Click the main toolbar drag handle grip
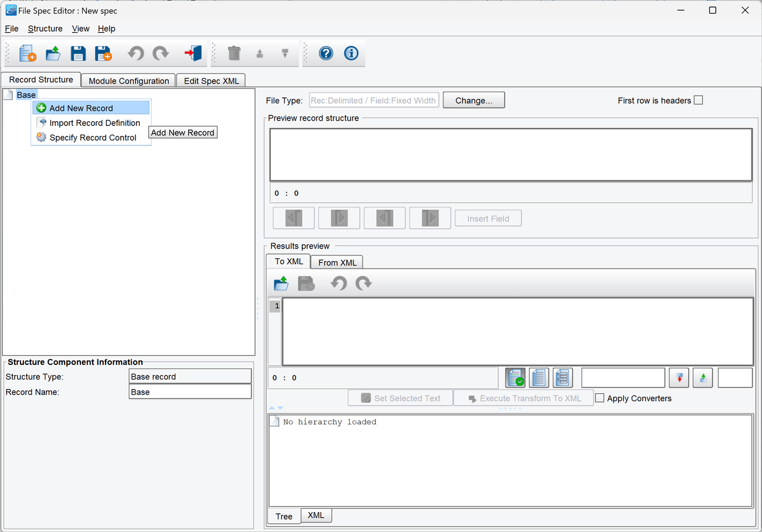 point(8,53)
